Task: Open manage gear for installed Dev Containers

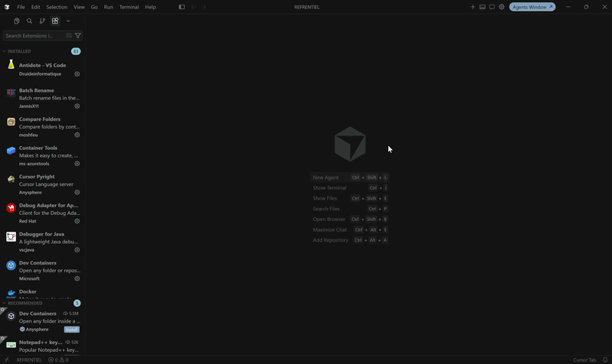Action: pyautogui.click(x=77, y=278)
